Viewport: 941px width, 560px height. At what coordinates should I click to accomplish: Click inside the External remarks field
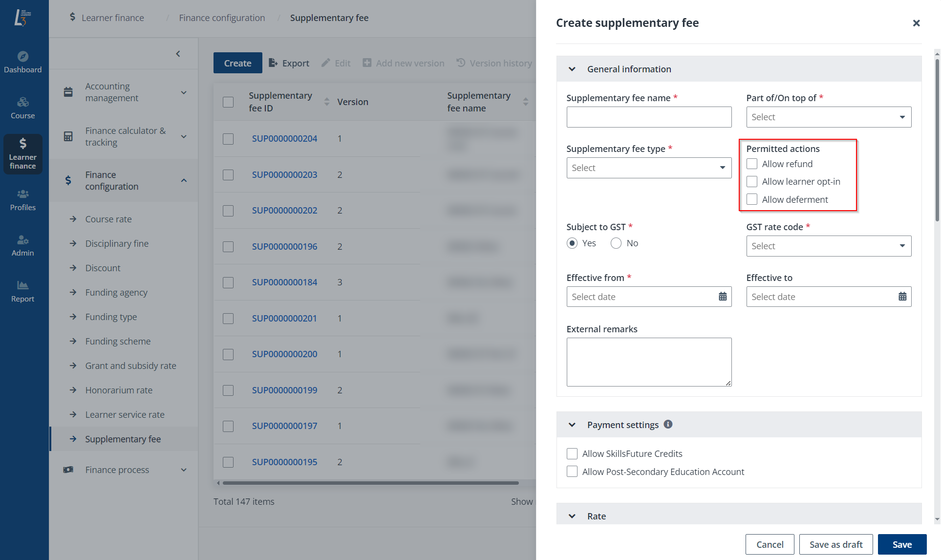pyautogui.click(x=649, y=362)
